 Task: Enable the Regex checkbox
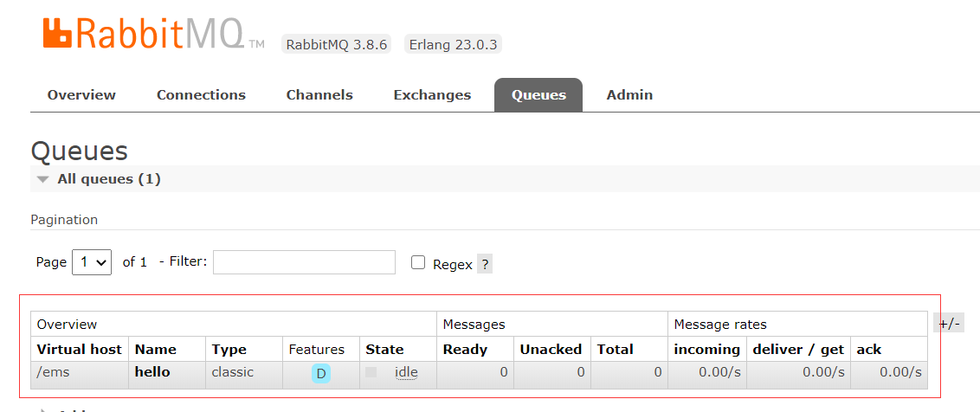point(418,262)
